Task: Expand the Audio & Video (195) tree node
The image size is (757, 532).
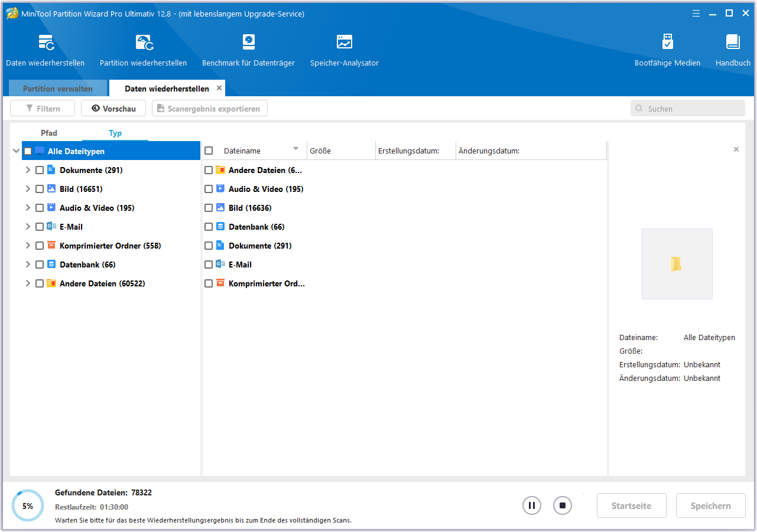Action: pos(28,208)
